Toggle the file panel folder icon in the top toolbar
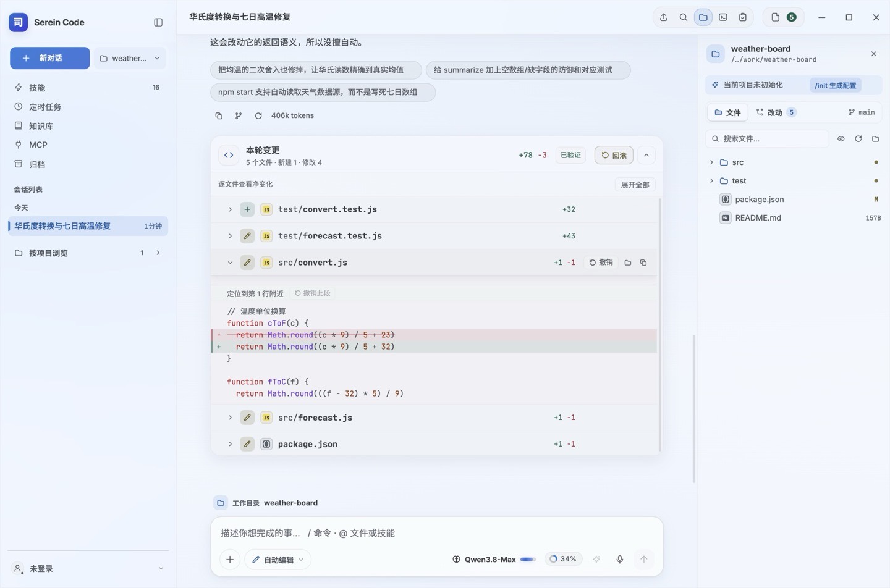The height and width of the screenshot is (588, 890). 703,17
